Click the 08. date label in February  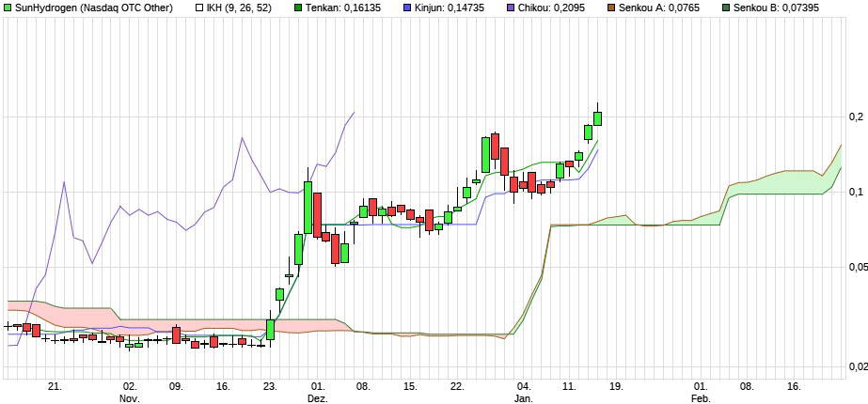pos(747,387)
